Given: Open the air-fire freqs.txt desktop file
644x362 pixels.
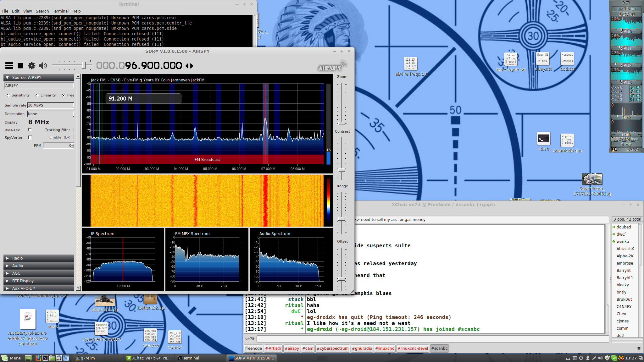Looking at the screenshot, I should (x=411, y=67).
